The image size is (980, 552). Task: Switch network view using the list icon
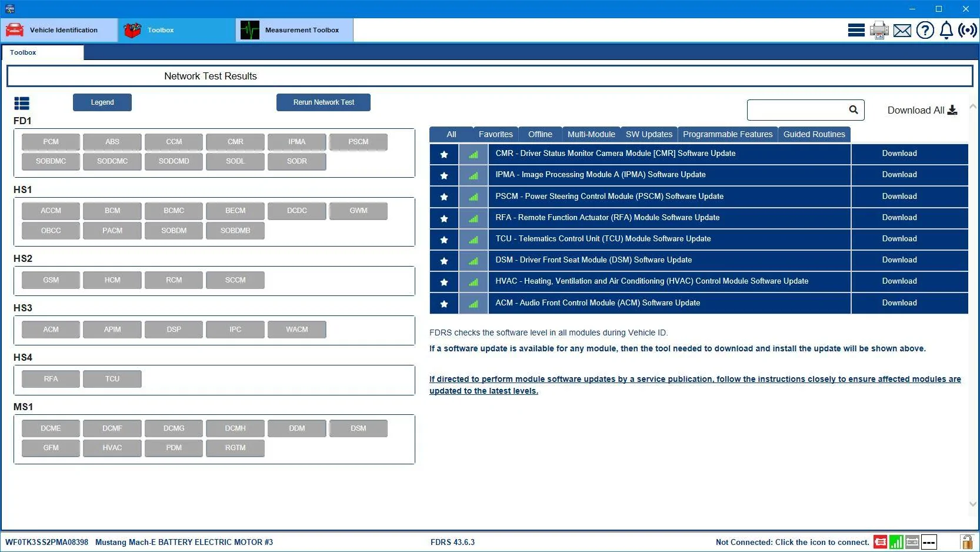[22, 104]
